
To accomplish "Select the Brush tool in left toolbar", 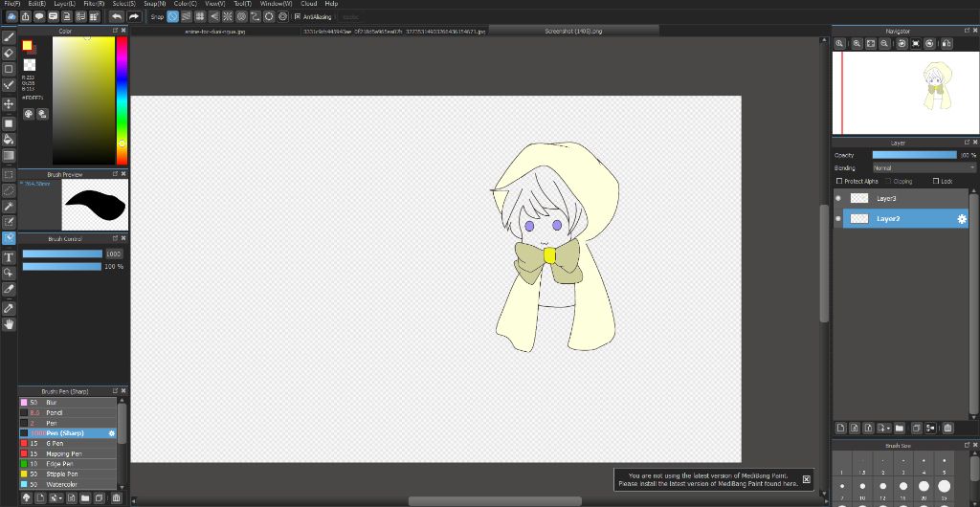I will click(9, 37).
